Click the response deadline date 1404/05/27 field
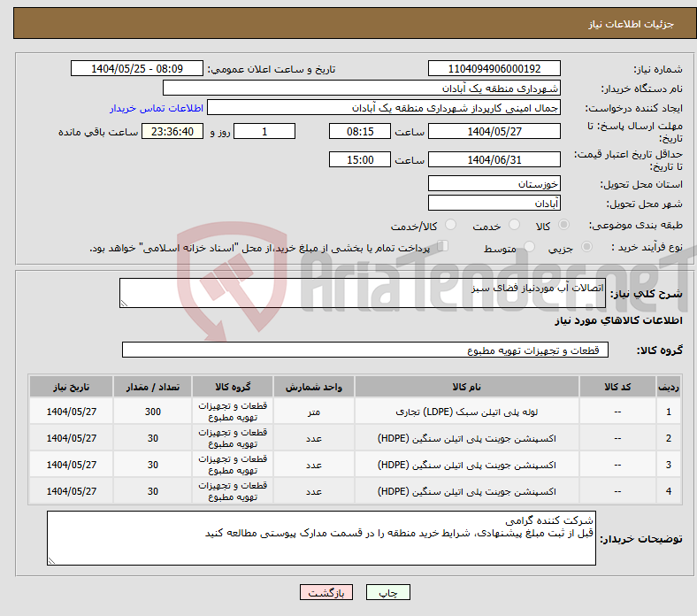The height and width of the screenshot is (616, 697). click(494, 131)
